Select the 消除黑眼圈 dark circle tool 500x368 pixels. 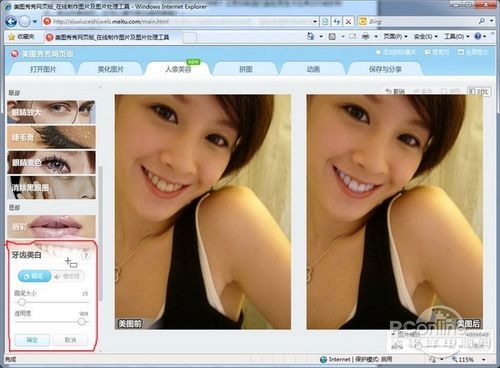[51, 187]
